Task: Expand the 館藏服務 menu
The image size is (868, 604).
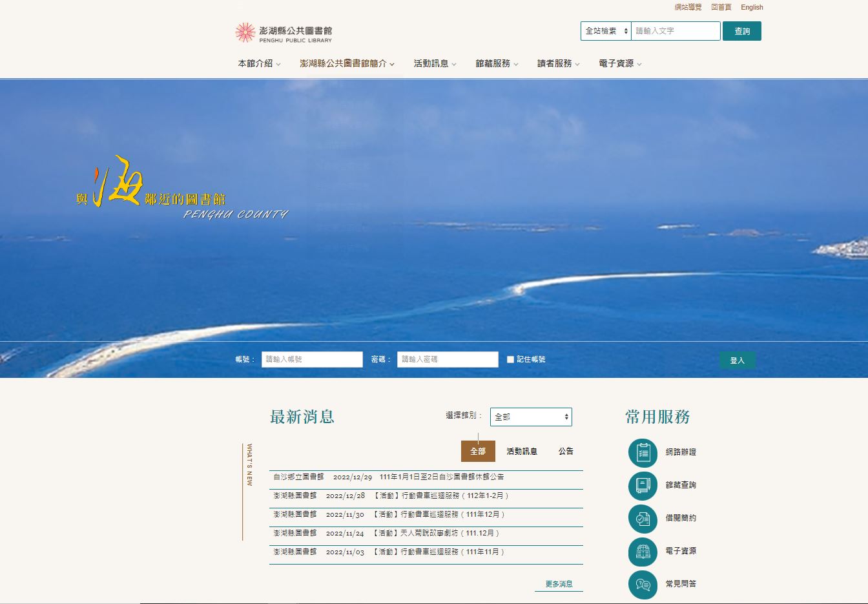Action: 497,63
